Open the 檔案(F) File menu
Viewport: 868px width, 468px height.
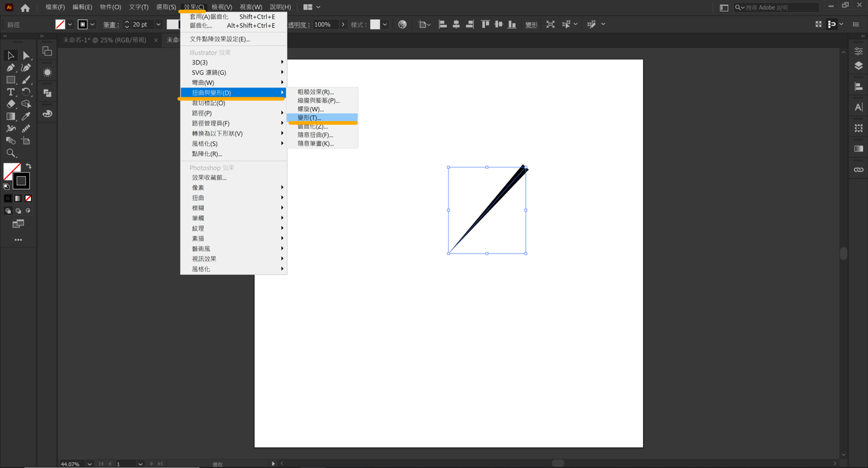[x=55, y=7]
